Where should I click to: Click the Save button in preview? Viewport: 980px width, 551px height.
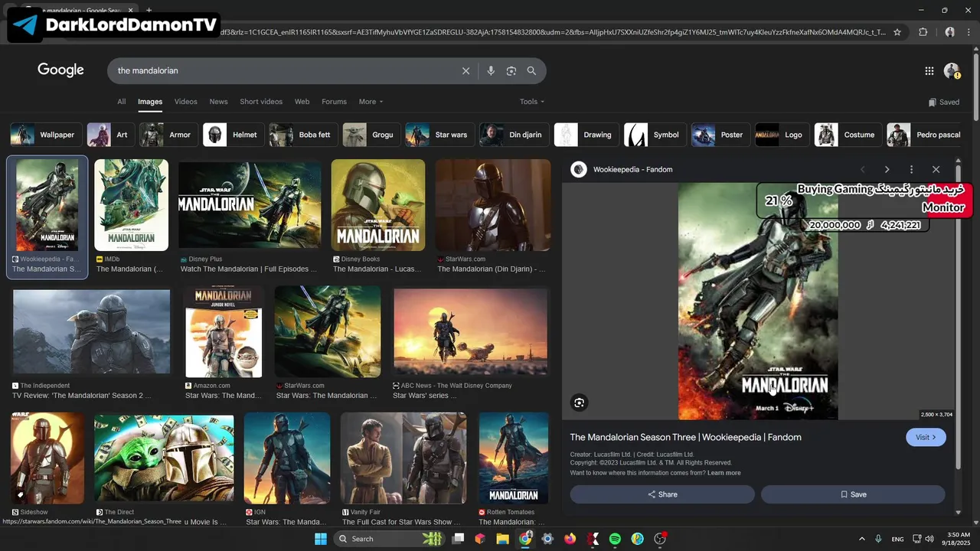(853, 494)
